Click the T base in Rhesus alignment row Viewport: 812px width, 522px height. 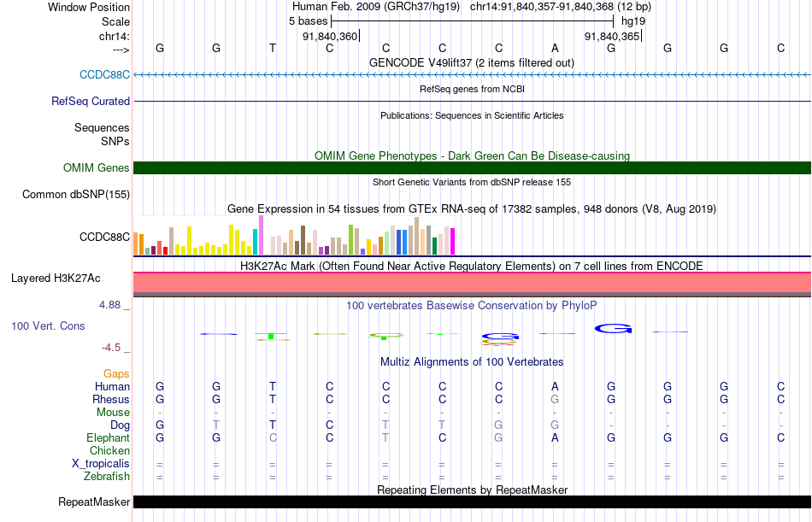pyautogui.click(x=273, y=400)
